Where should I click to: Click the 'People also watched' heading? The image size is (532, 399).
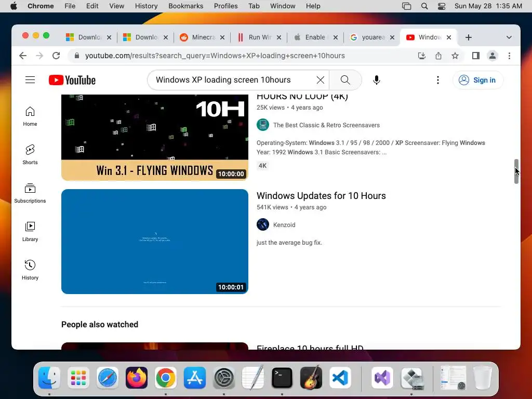100,324
